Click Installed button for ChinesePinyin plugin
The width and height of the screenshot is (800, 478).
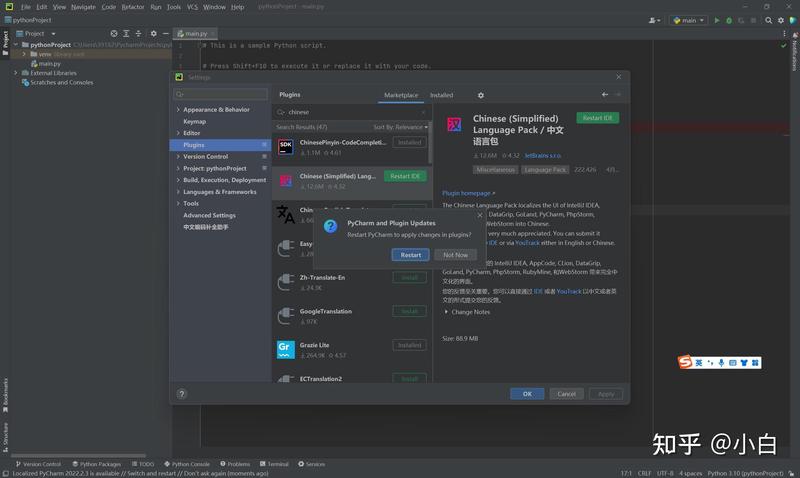coord(409,142)
